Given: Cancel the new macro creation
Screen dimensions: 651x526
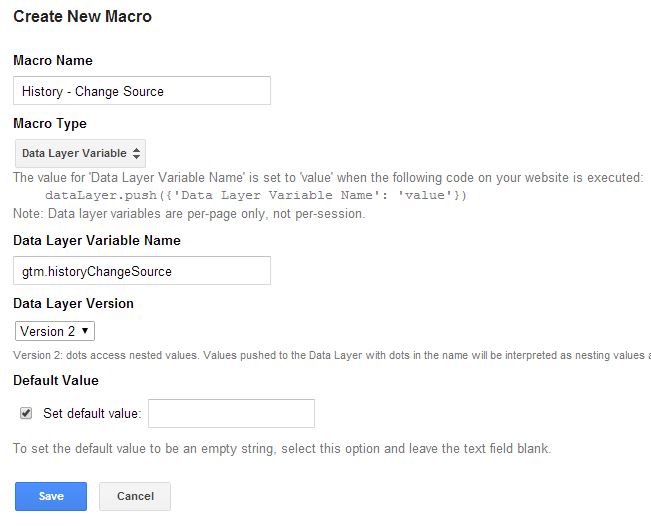Looking at the screenshot, I should point(135,496).
